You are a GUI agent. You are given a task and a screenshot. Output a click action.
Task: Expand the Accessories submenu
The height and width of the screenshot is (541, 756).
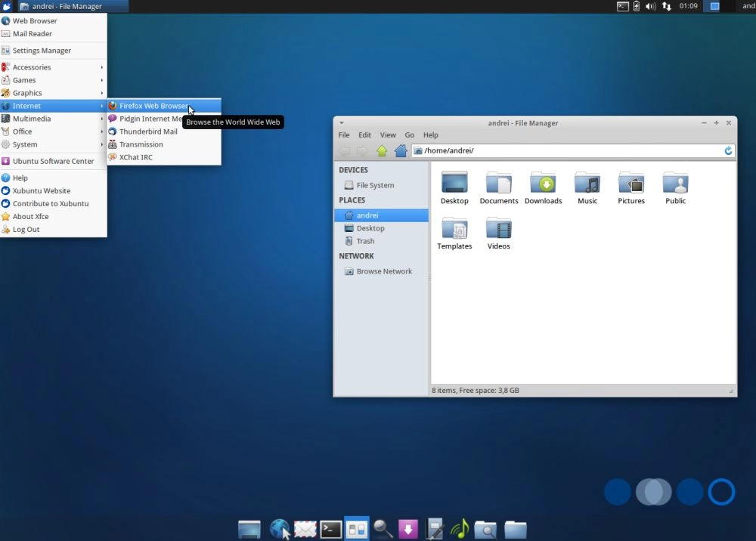click(x=53, y=67)
